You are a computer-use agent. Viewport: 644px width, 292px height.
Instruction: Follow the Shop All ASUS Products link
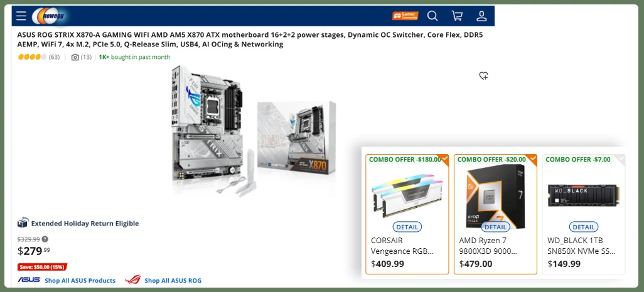click(x=80, y=281)
